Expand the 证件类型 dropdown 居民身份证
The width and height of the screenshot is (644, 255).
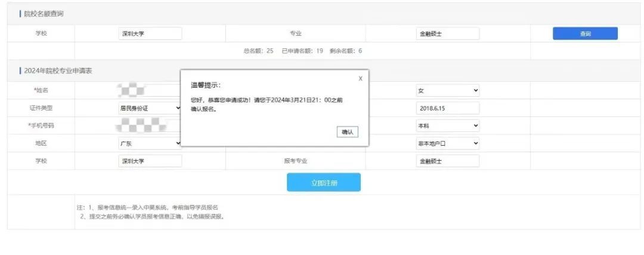click(149, 108)
